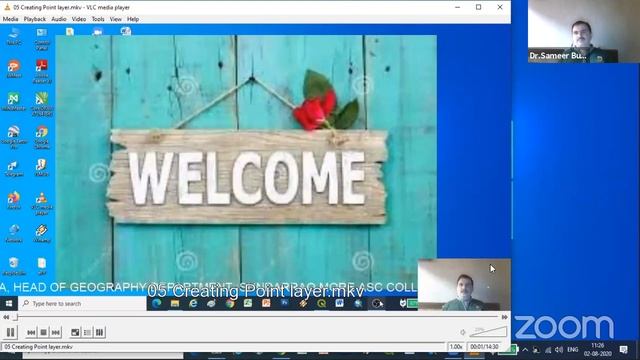Click the 00:01/14:30 elapsed time display

pyautogui.click(x=484, y=347)
